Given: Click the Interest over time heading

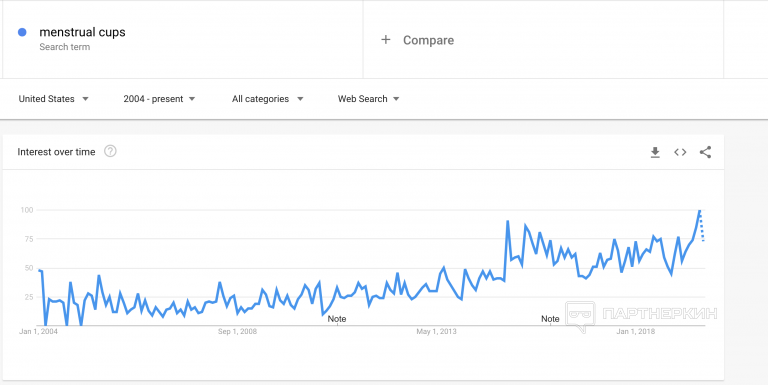Looking at the screenshot, I should 56,152.
